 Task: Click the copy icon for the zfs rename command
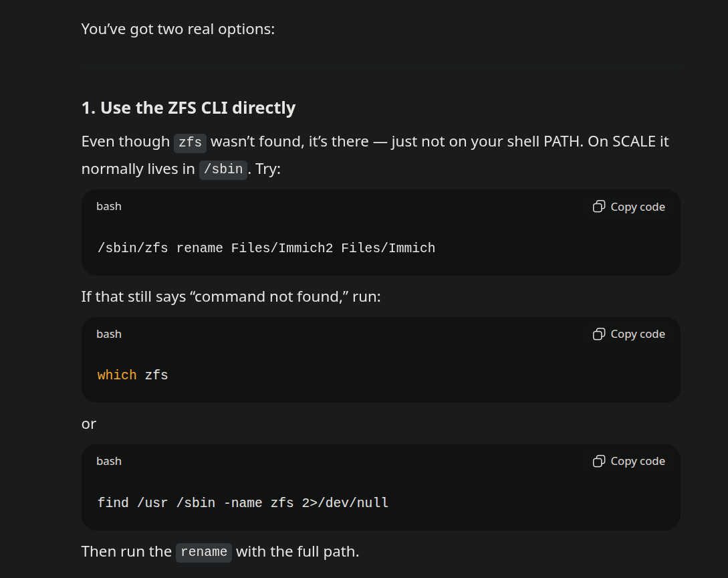[x=599, y=207]
